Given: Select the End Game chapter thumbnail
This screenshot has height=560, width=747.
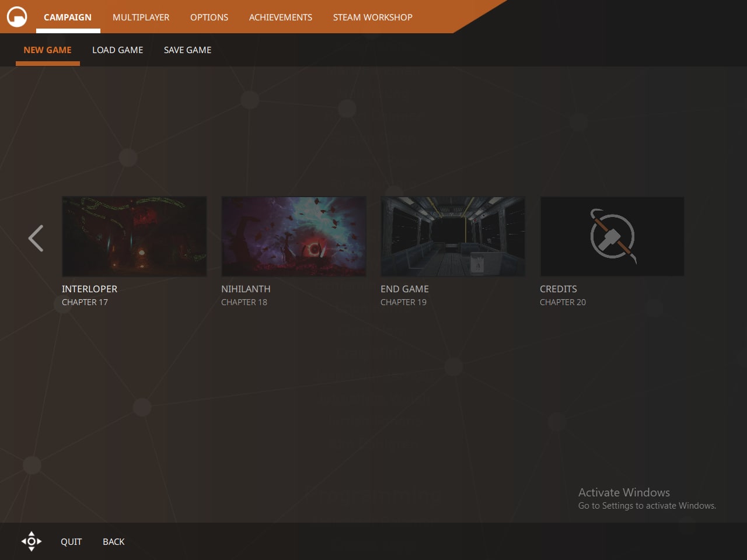Looking at the screenshot, I should pyautogui.click(x=453, y=236).
